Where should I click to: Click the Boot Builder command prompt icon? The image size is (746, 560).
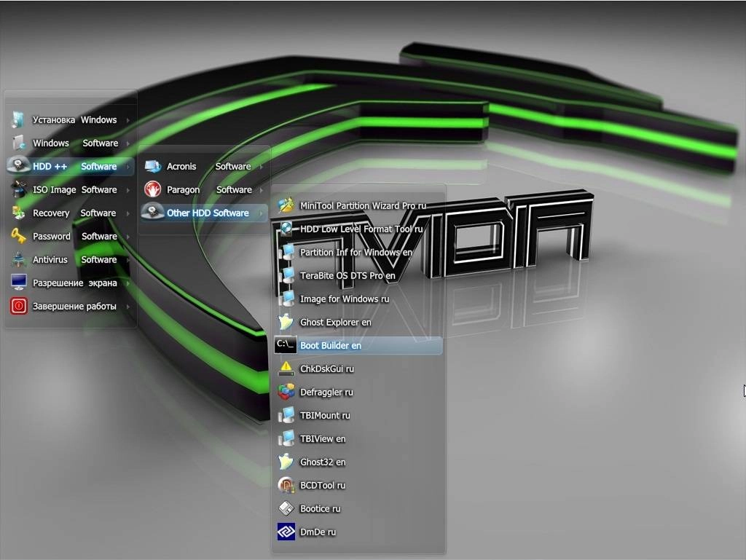click(x=286, y=345)
